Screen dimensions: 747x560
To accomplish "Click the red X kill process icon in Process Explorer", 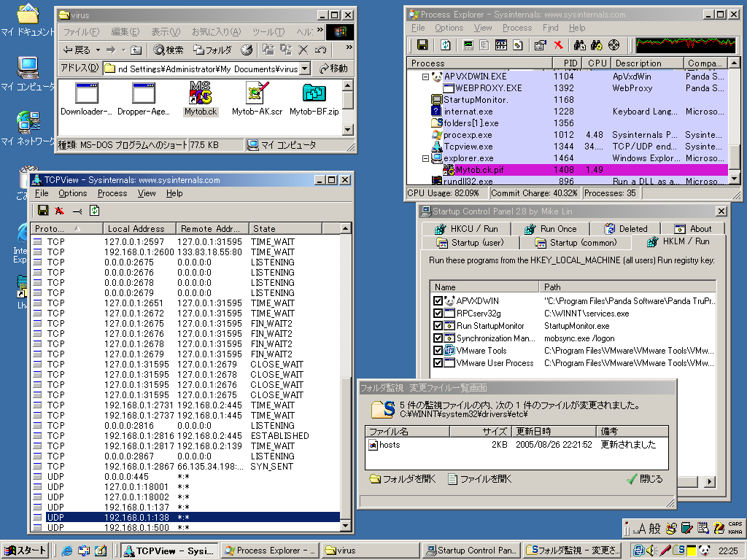I will tap(558, 45).
